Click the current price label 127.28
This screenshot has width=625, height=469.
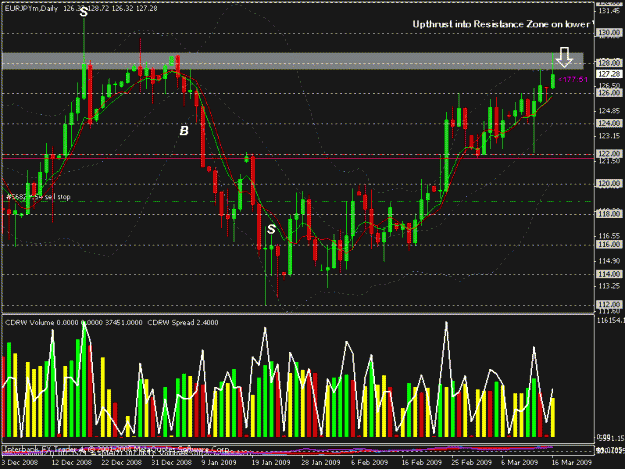pos(609,74)
